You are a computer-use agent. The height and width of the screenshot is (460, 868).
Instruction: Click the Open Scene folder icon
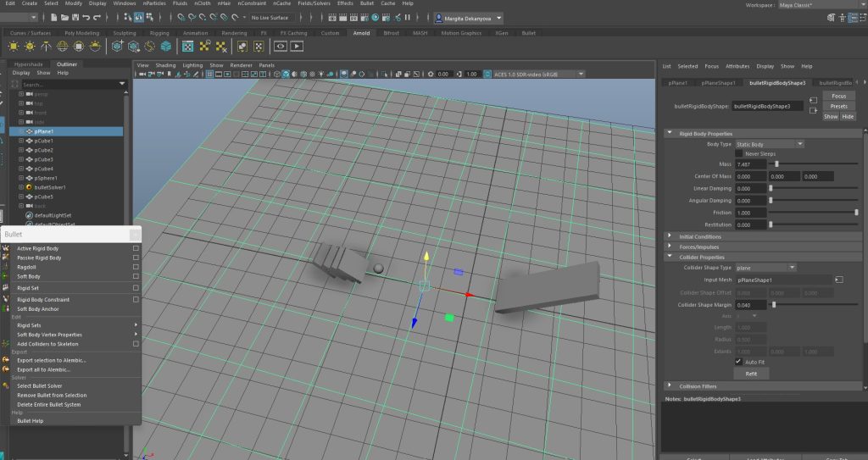pos(64,18)
